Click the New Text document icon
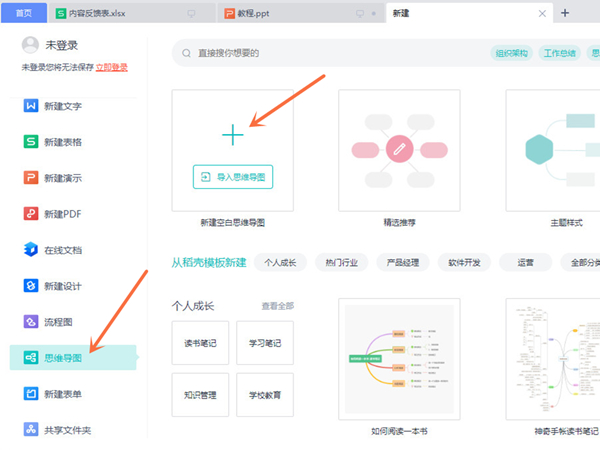The image size is (600, 450). point(31,106)
